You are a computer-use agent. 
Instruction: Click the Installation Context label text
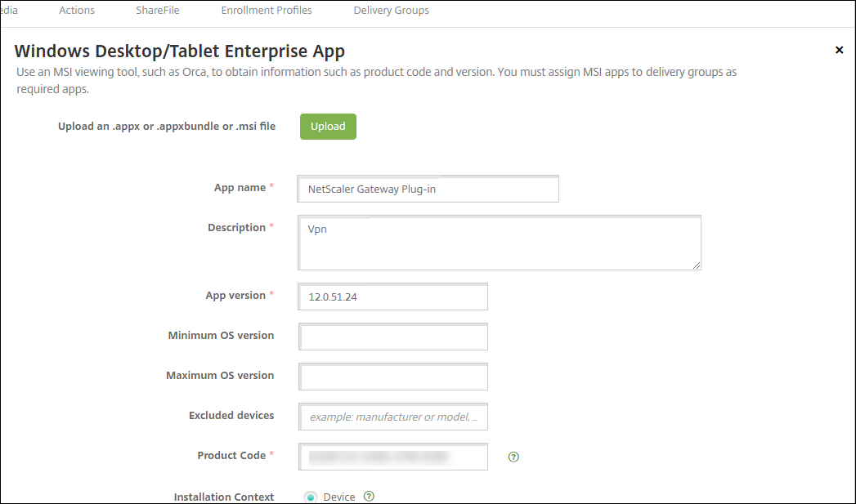tap(223, 497)
